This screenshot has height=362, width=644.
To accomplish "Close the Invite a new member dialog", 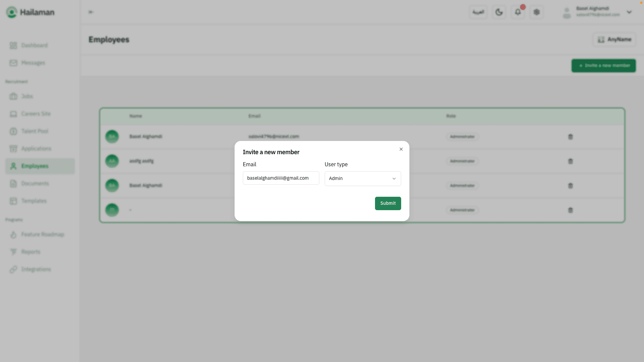I will [x=401, y=149].
